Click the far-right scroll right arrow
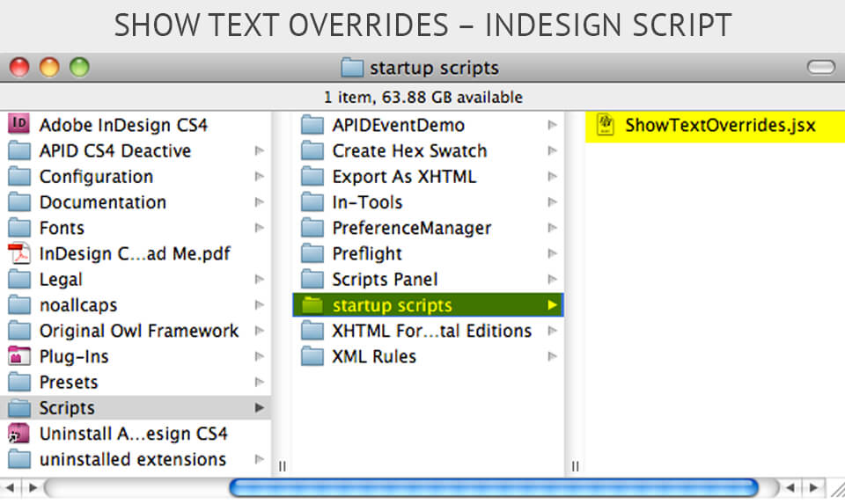845x504 pixels. (813, 488)
